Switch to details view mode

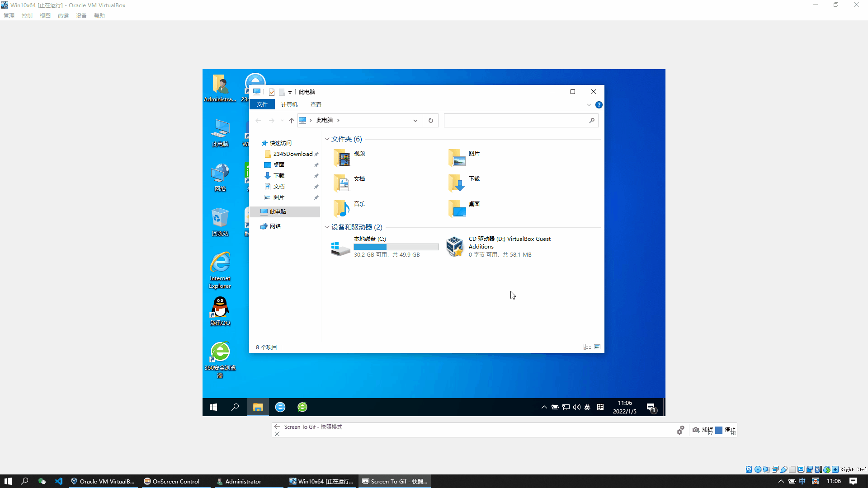tap(587, 347)
